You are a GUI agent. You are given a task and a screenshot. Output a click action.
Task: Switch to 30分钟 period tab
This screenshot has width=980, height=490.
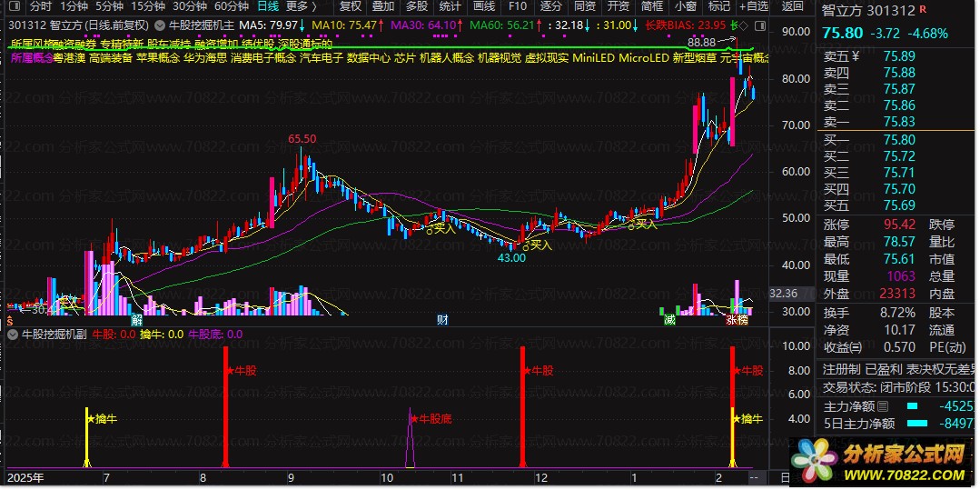(x=190, y=7)
